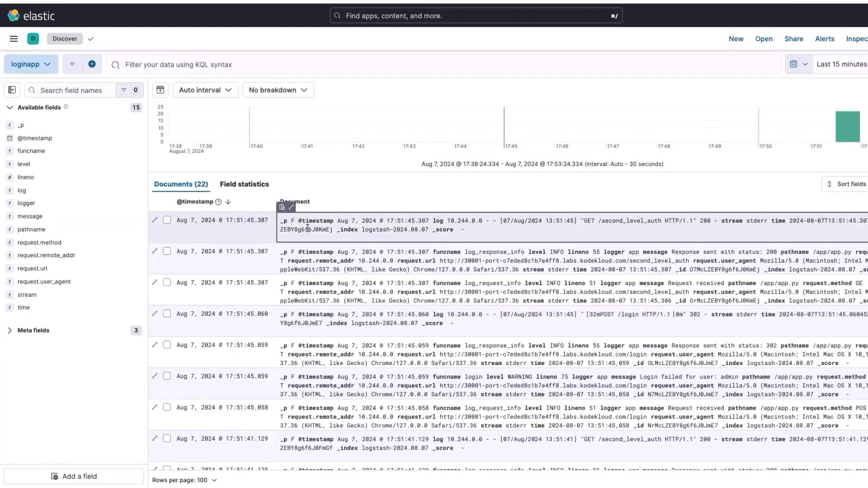This screenshot has height=488, width=868.
Task: Click the filter by type icon
Action: (124, 90)
